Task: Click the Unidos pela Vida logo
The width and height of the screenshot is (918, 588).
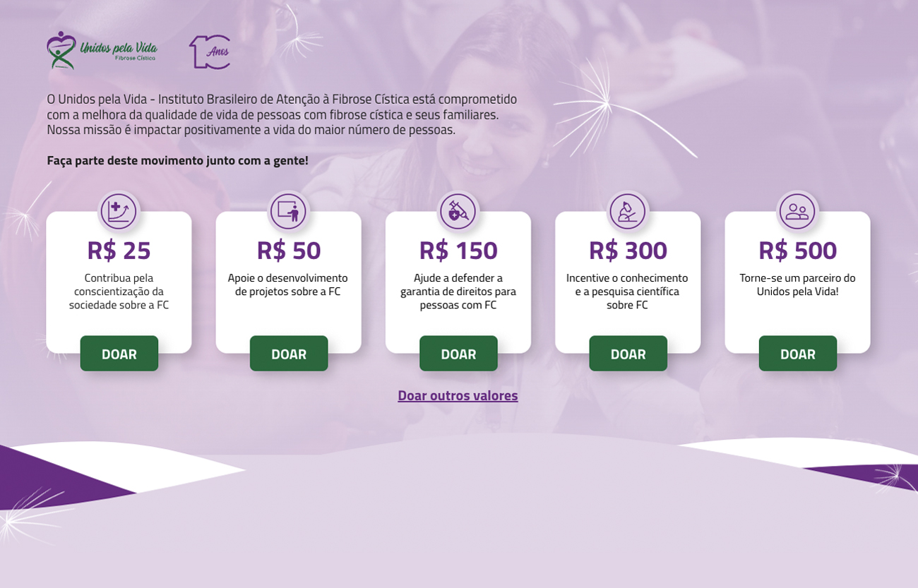Action: coord(102,51)
